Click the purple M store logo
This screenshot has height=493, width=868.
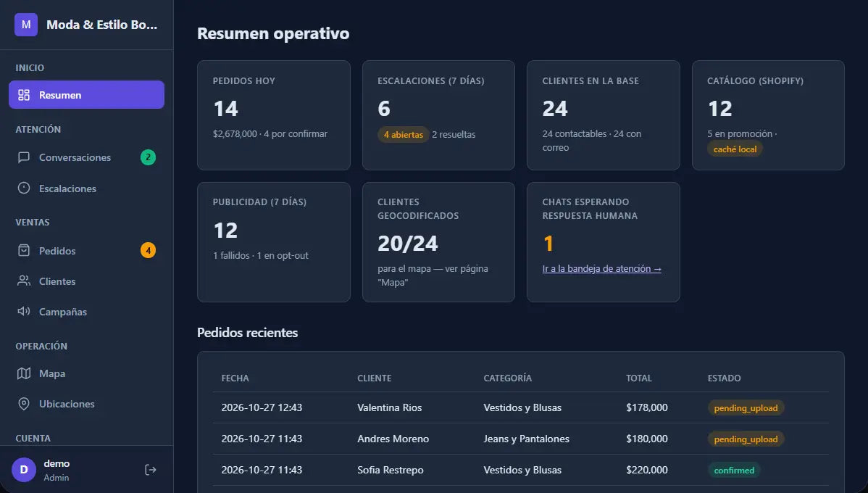[26, 25]
